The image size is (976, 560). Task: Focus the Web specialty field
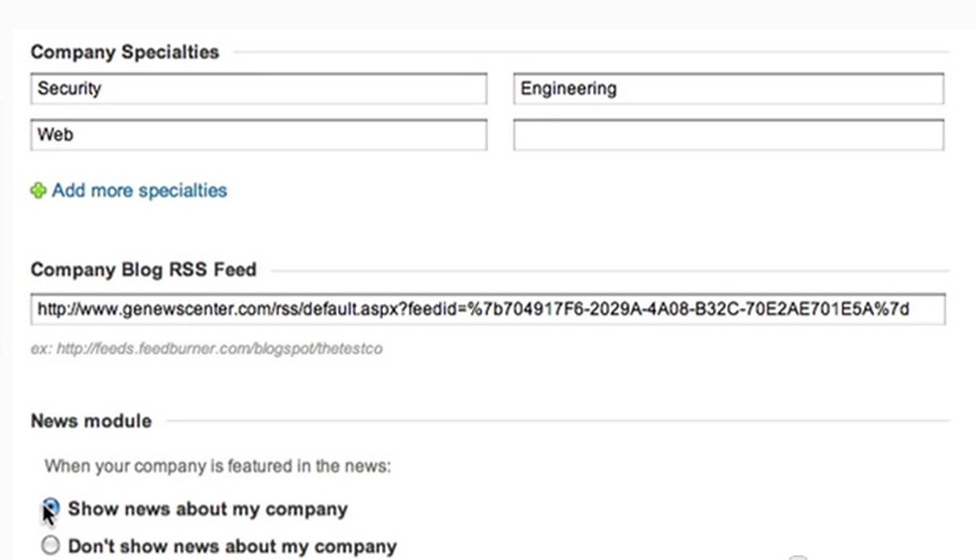pyautogui.click(x=258, y=135)
